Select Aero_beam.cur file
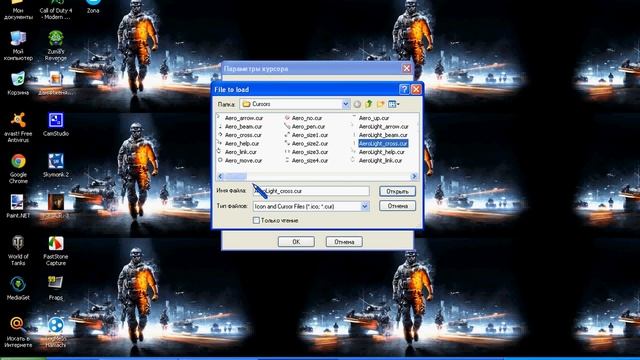The height and width of the screenshot is (360, 640). (x=243, y=127)
